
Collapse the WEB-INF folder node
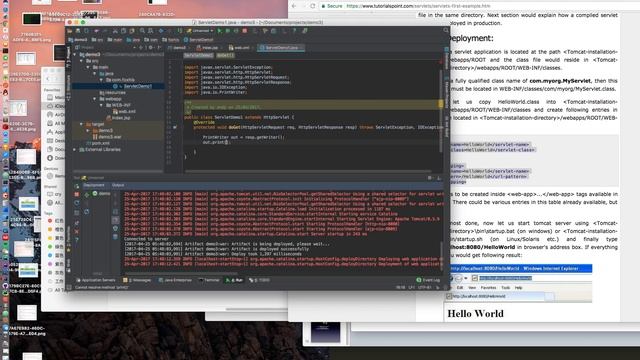tap(101, 105)
